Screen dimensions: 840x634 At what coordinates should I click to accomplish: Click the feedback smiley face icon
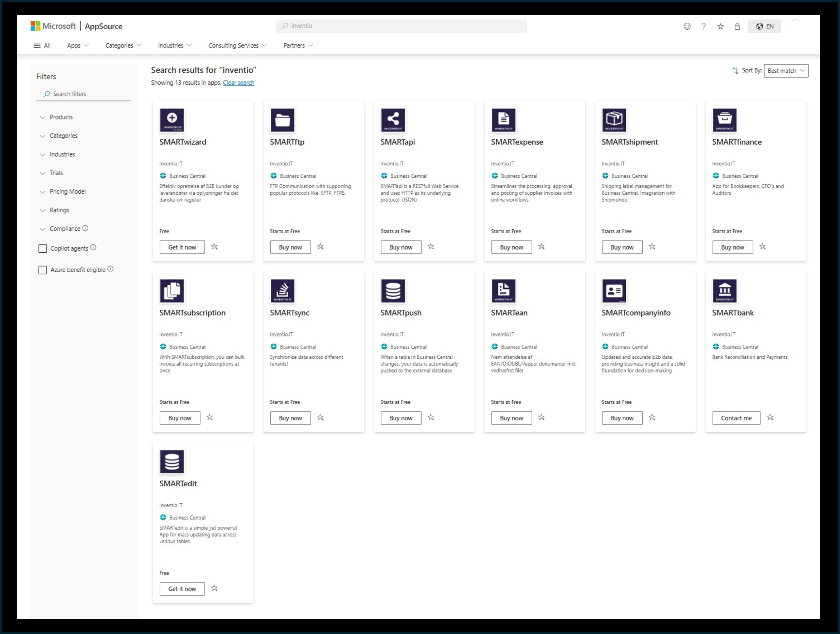click(686, 26)
